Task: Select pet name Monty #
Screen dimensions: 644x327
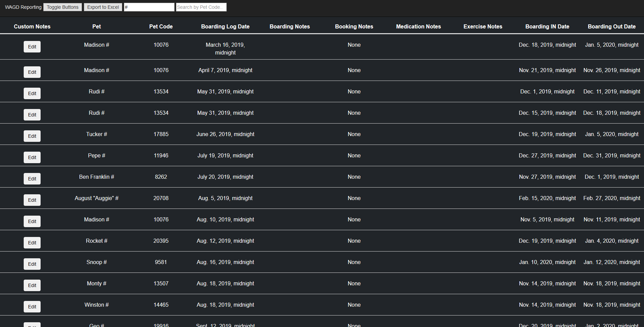Action: point(96,283)
